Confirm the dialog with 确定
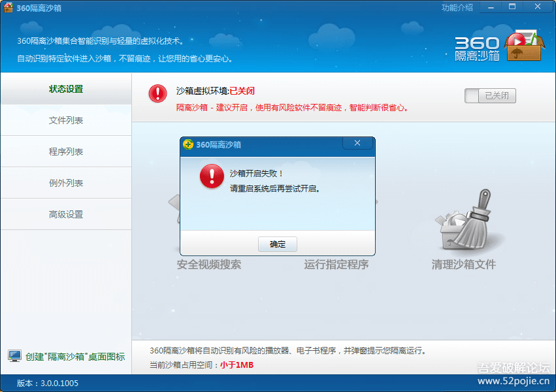Viewport: 556px width, 392px height. [278, 244]
